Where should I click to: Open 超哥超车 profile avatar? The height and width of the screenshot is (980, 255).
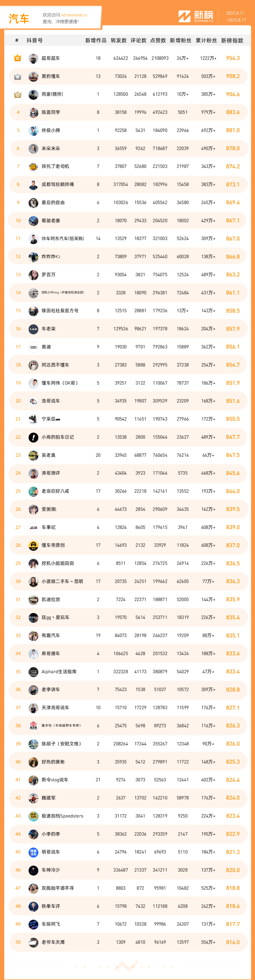[33, 58]
